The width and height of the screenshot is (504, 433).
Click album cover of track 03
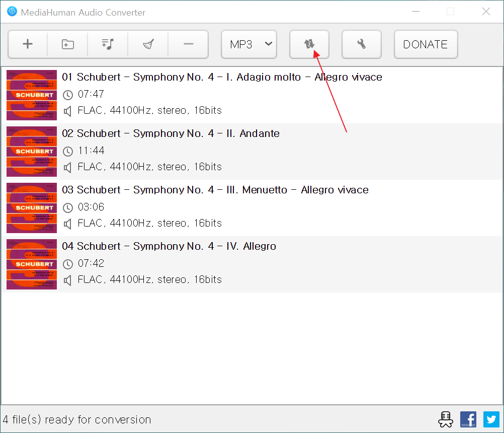(32, 208)
